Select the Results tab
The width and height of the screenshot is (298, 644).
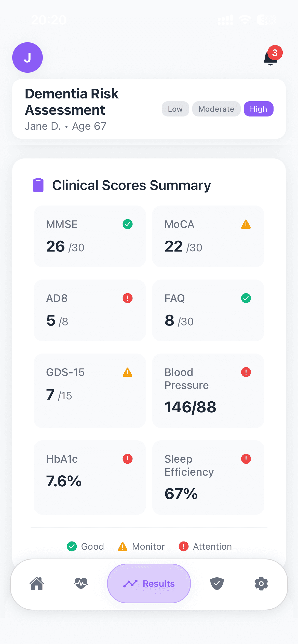pyautogui.click(x=149, y=583)
